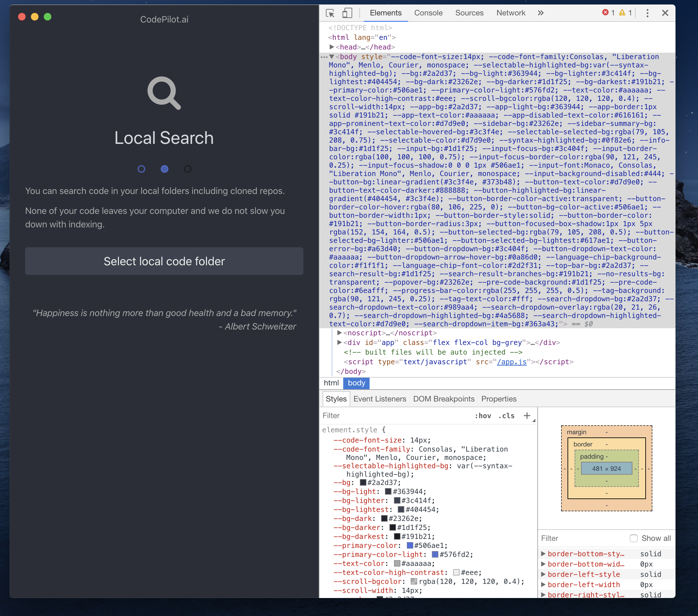Toggle the device toolbar icon
698x616 pixels.
[347, 13]
